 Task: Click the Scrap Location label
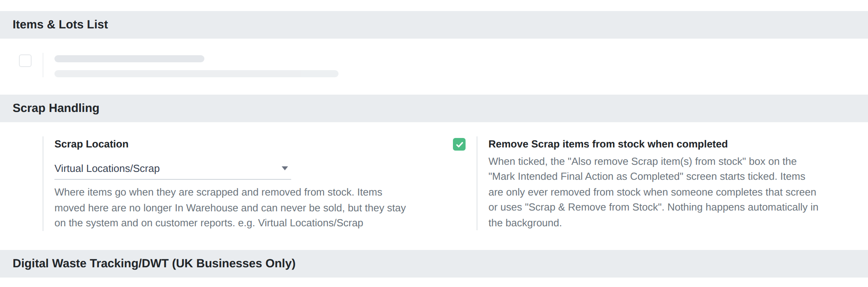92,144
